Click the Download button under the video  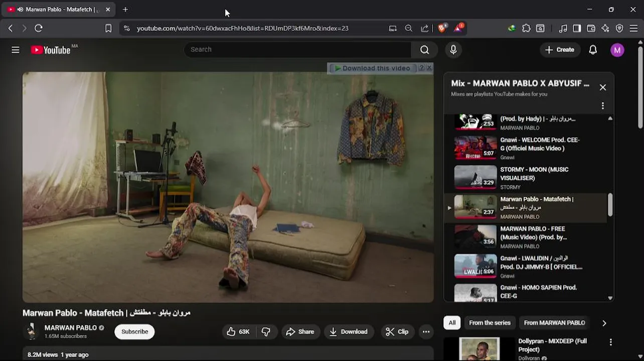click(x=349, y=331)
